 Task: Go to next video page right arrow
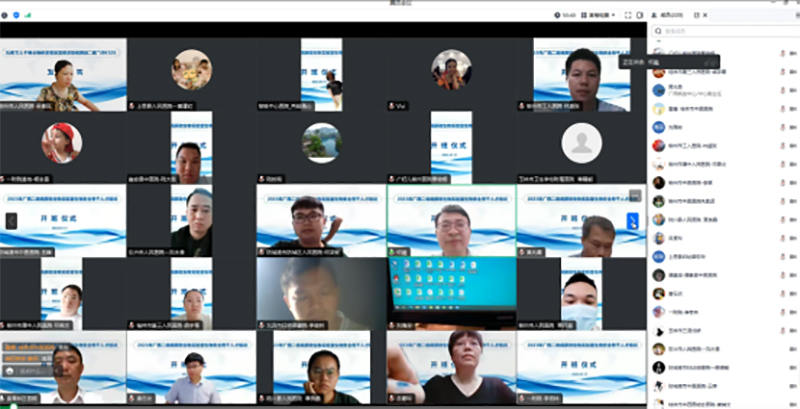pyautogui.click(x=633, y=220)
